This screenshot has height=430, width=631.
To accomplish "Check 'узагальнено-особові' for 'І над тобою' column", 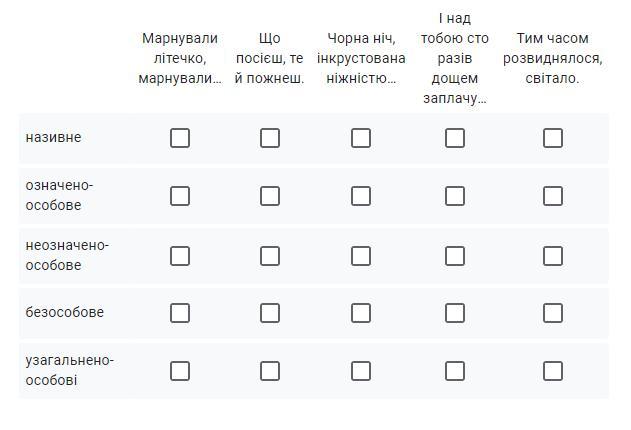I will pyautogui.click(x=455, y=371).
